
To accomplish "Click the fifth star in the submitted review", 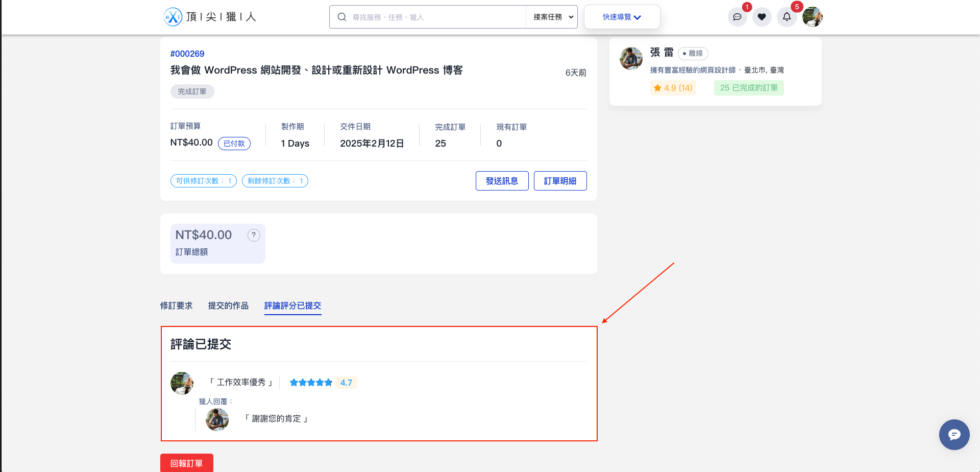I will 327,382.
